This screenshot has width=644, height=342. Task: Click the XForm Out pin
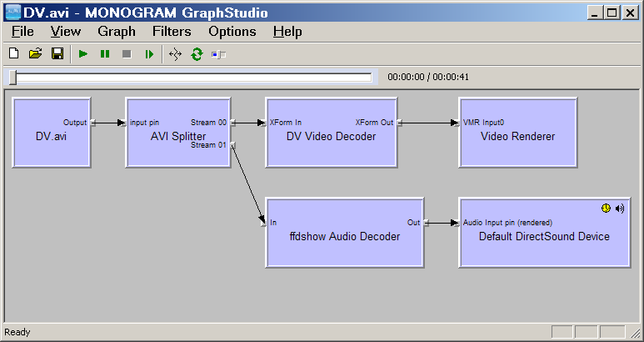tap(399, 123)
